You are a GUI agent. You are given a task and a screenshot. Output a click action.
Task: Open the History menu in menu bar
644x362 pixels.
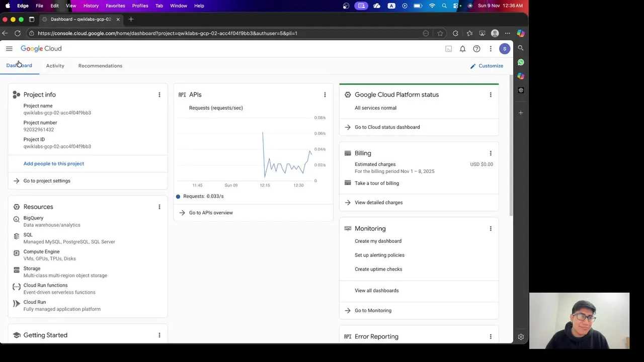(x=91, y=6)
